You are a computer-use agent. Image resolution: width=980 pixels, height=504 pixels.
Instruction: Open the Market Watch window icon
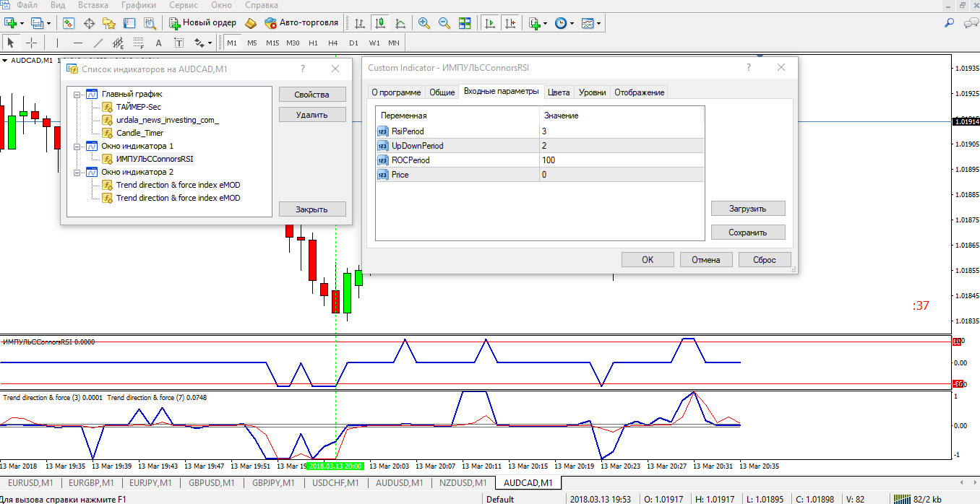click(69, 23)
